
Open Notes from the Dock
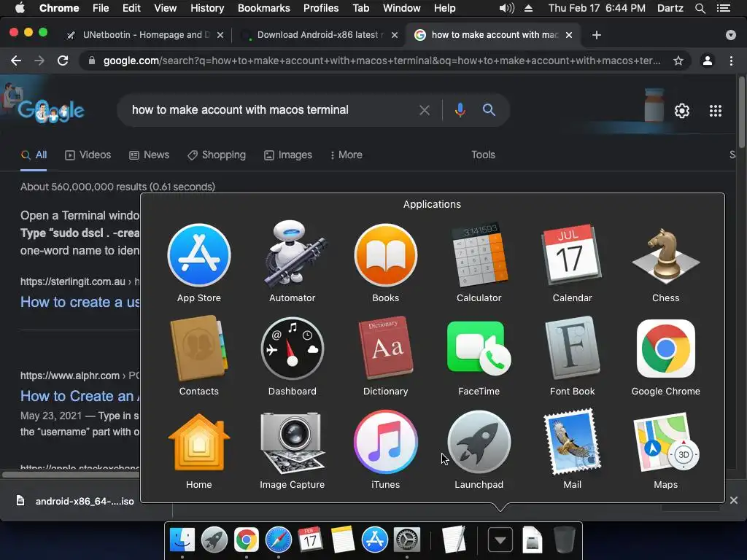[x=343, y=540]
